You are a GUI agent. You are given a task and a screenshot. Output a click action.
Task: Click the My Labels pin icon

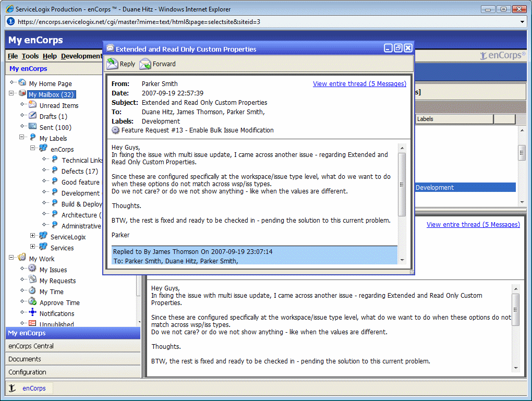(32, 137)
